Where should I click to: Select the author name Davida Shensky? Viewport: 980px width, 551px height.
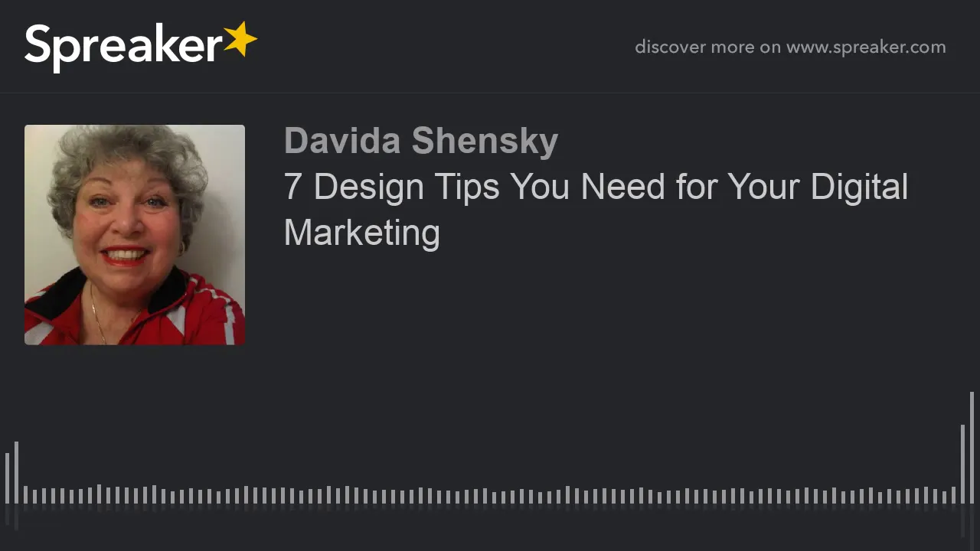pos(420,142)
